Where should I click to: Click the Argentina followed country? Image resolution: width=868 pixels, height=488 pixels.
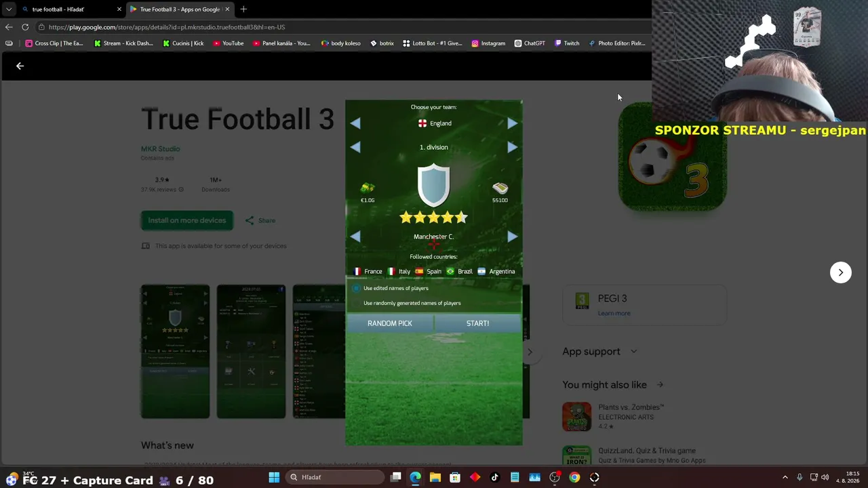496,271
